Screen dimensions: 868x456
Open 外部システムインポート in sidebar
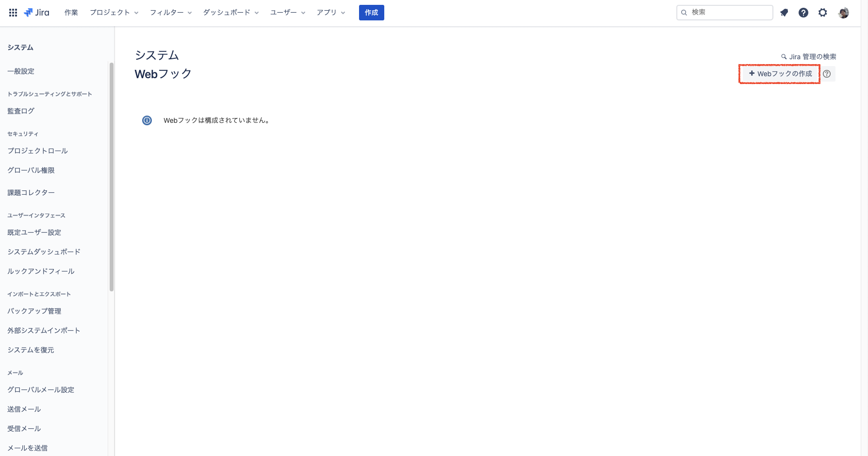click(x=44, y=331)
